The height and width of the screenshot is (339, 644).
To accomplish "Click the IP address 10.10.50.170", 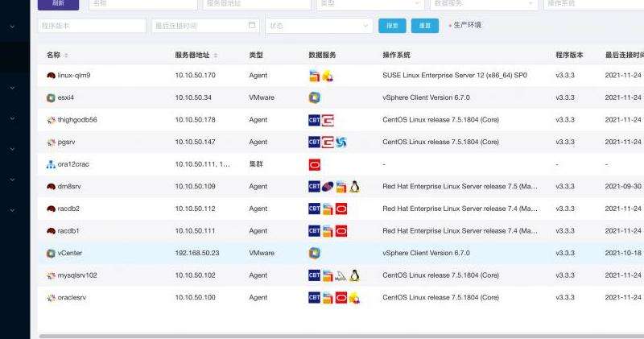I will [x=195, y=76].
